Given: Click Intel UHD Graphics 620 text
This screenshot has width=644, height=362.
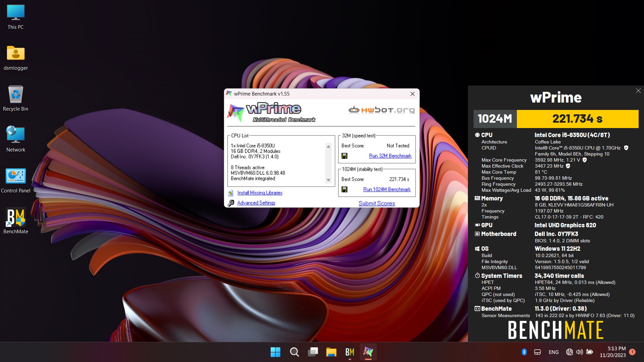Looking at the screenshot, I should pyautogui.click(x=565, y=225).
